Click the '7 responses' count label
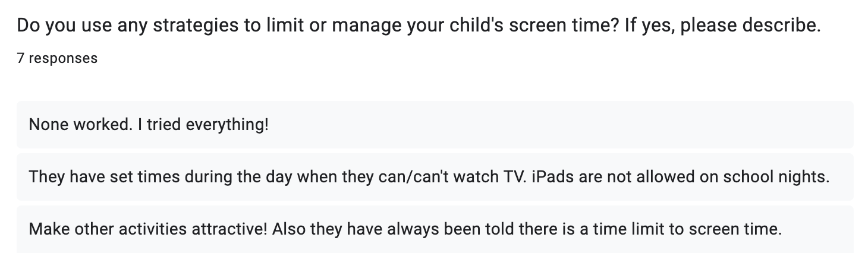The width and height of the screenshot is (868, 253). click(x=57, y=58)
